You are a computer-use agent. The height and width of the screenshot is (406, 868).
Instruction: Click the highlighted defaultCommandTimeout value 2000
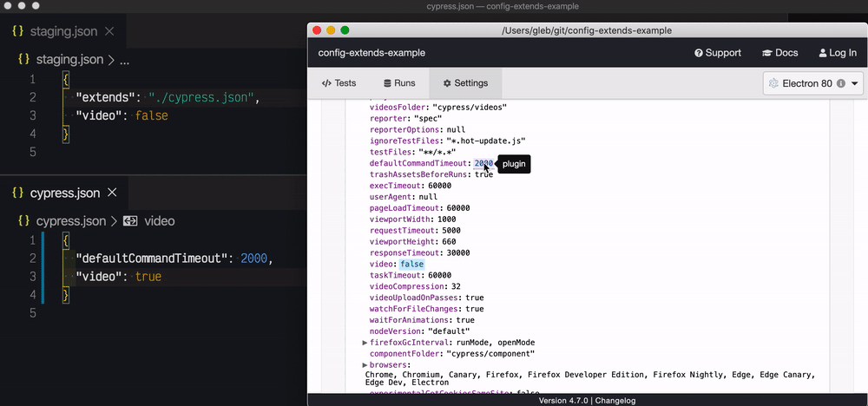[483, 163]
